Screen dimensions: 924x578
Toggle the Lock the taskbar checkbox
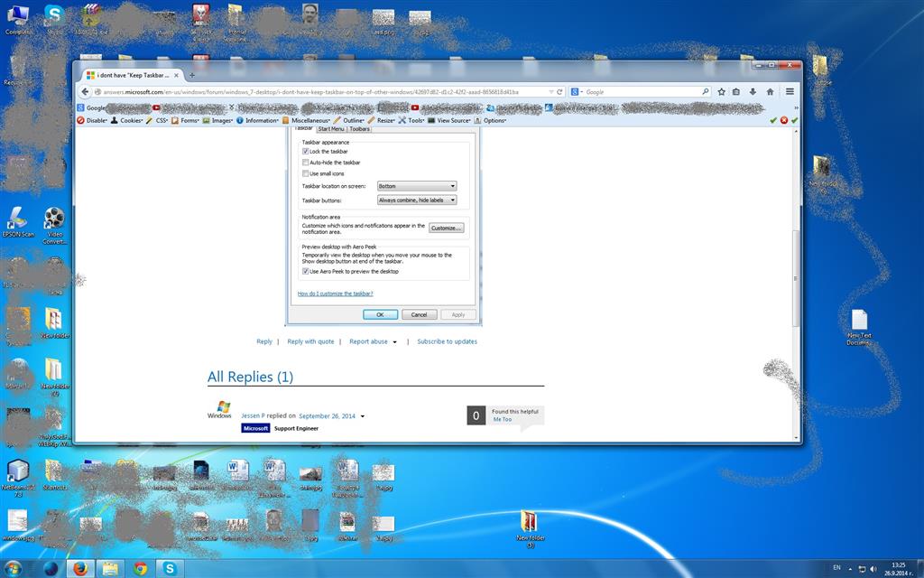(305, 152)
